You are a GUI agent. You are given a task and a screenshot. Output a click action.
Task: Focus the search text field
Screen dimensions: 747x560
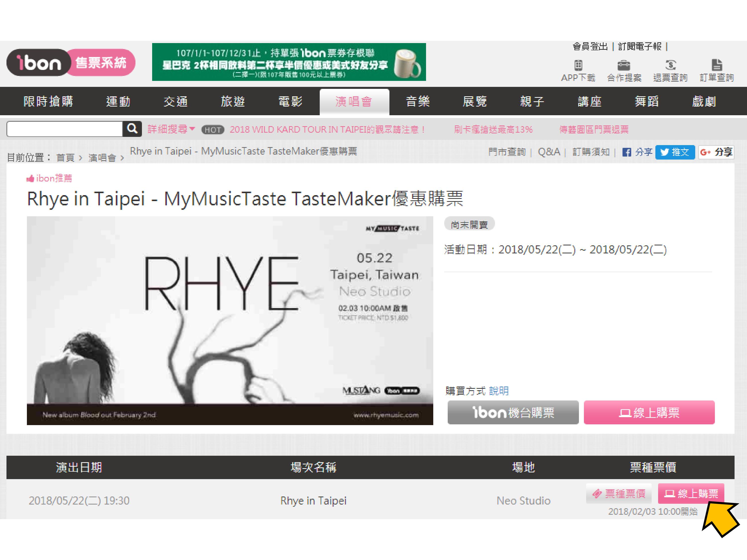[64, 129]
